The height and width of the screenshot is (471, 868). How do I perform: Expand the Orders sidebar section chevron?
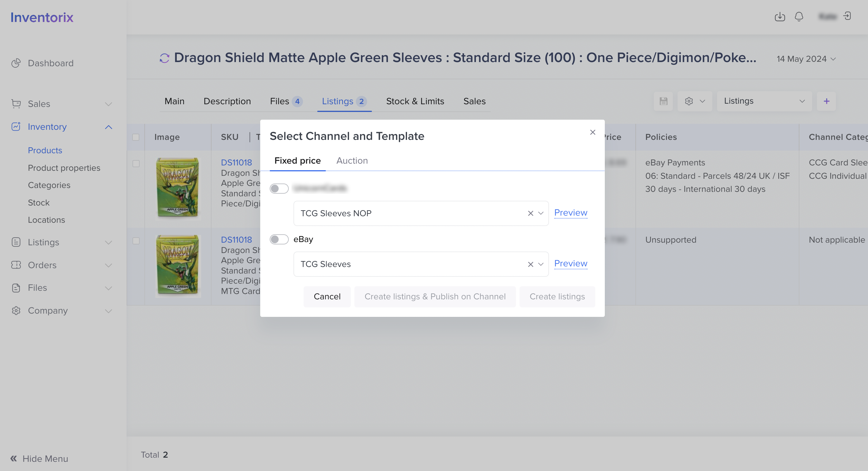(108, 265)
